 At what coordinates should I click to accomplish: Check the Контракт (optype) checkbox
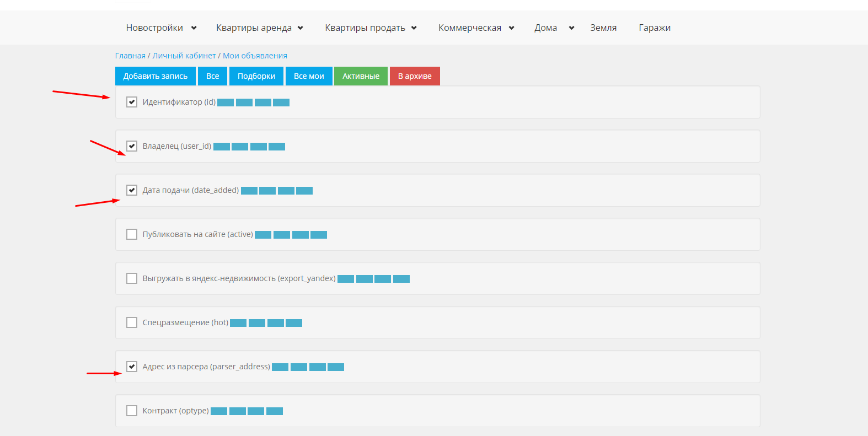[x=132, y=411]
